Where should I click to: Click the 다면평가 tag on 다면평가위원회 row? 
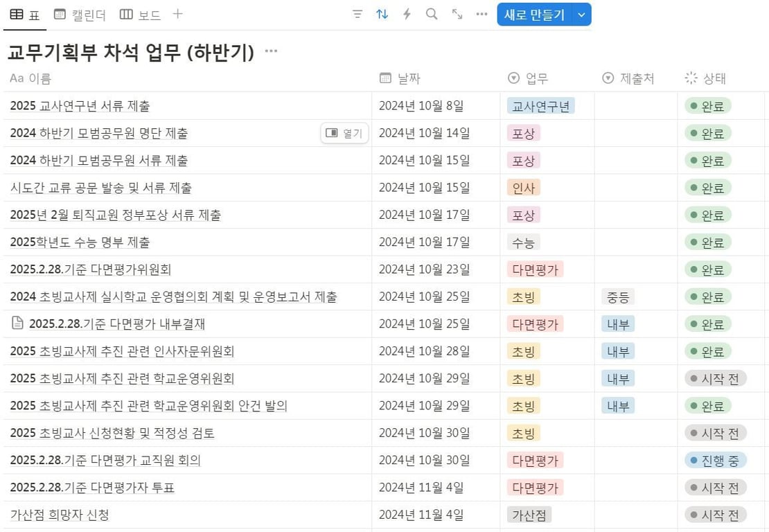pyautogui.click(x=535, y=269)
